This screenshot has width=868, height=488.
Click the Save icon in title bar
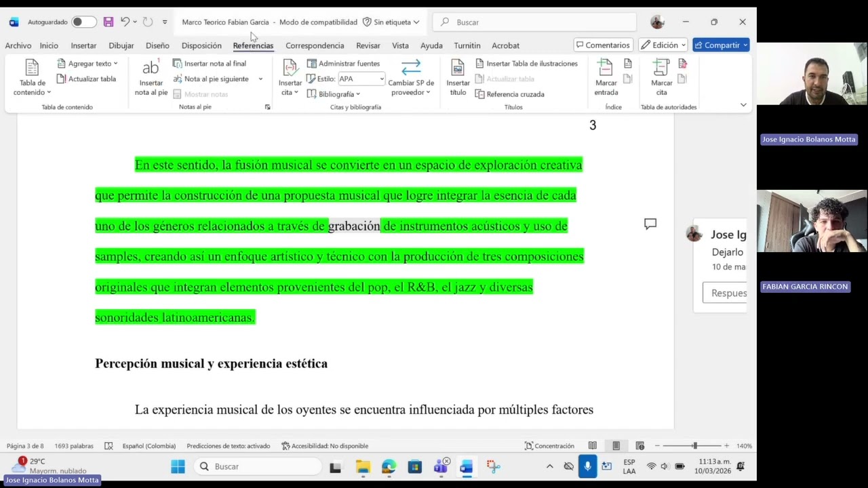point(108,22)
